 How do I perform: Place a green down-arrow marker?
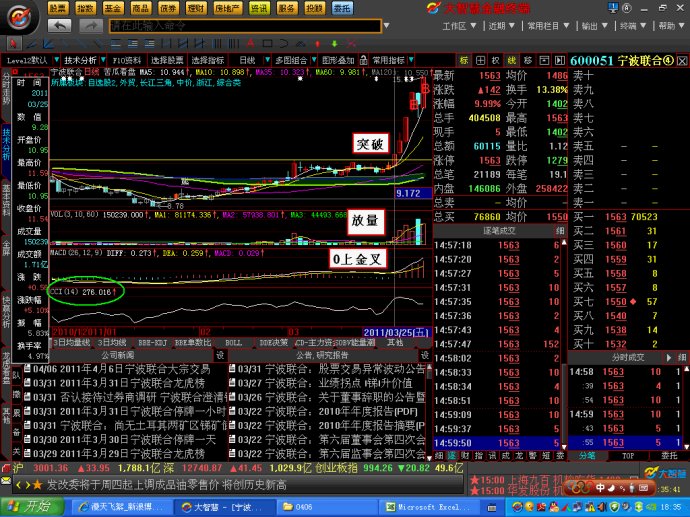coord(334,44)
